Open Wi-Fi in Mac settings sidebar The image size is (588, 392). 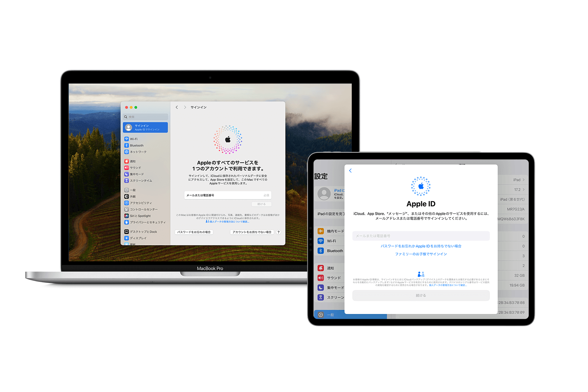(133, 139)
